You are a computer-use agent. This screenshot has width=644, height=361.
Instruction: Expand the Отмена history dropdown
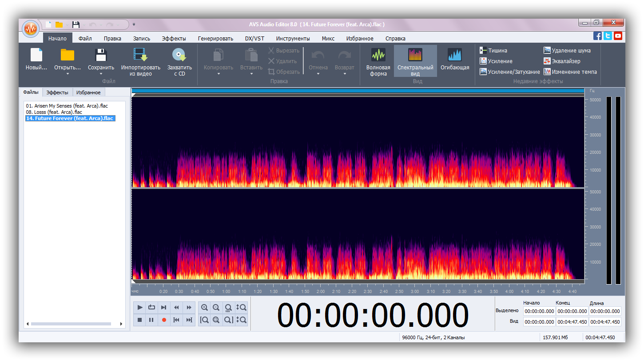click(318, 74)
